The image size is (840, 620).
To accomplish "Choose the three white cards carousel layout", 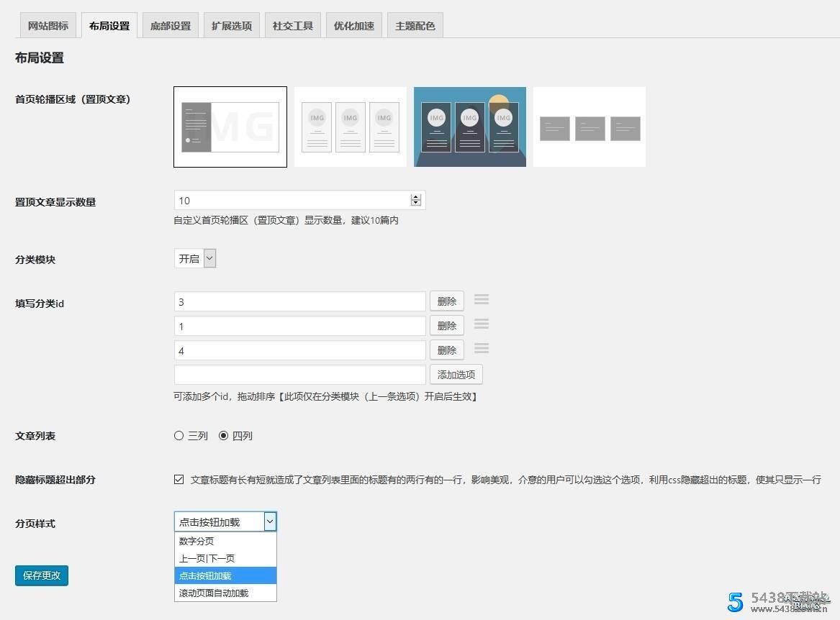I will (351, 127).
